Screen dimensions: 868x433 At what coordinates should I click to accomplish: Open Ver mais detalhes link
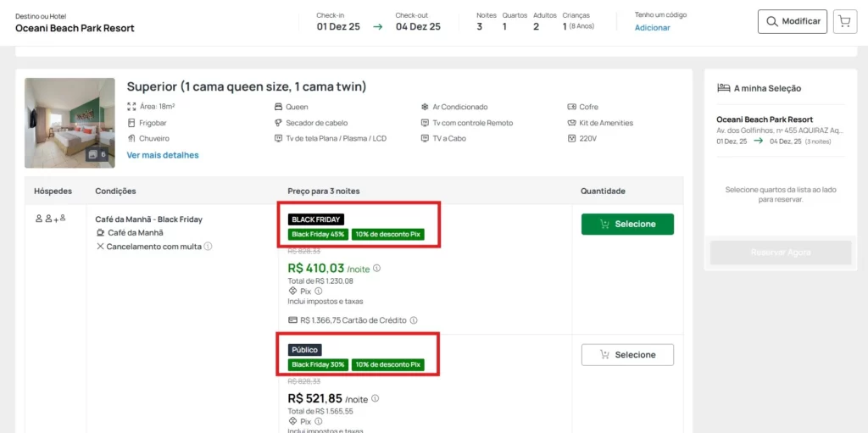tap(163, 155)
